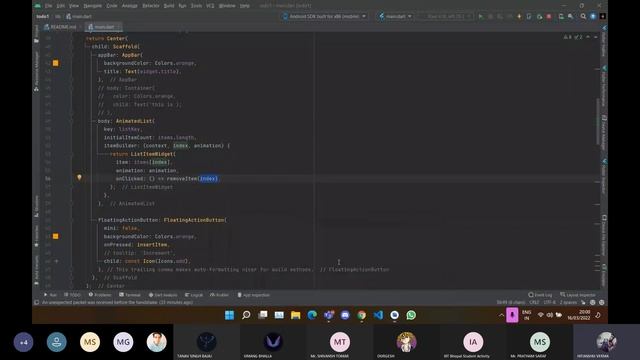Show the +4 more participants bubble
Image resolution: width=640 pixels, height=360 pixels.
23,342
